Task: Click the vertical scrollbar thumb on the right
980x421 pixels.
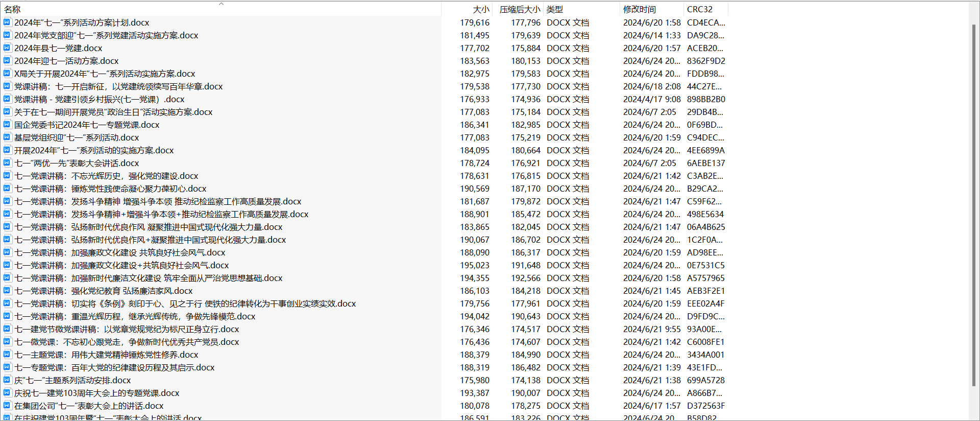Action: pos(973,204)
